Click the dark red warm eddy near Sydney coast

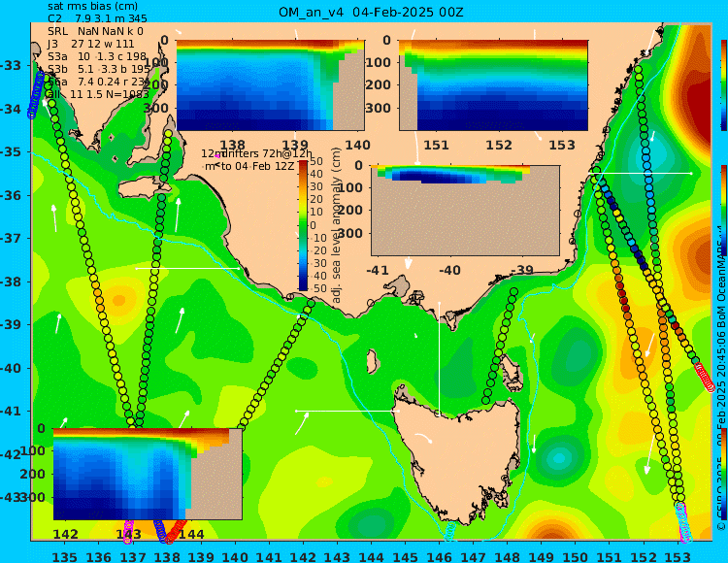(696, 108)
